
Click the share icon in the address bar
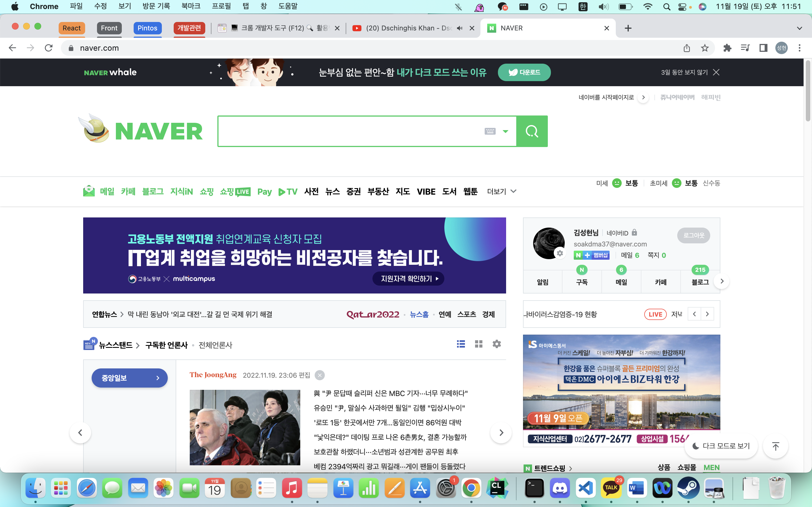click(687, 48)
